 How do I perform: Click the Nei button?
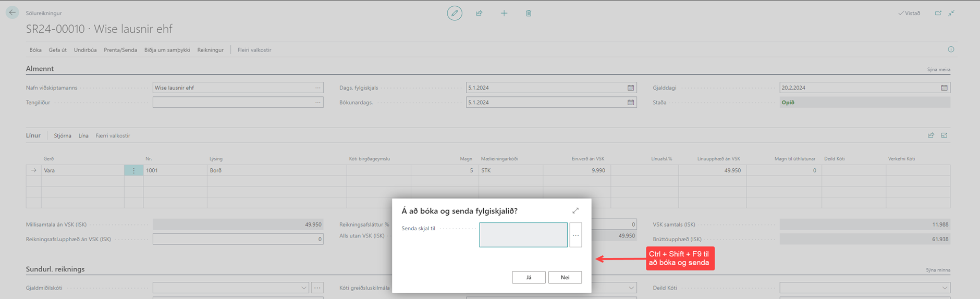click(x=565, y=277)
